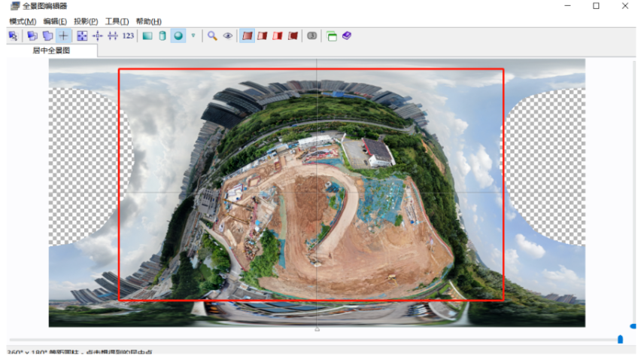Open the 工具(T) menu
The image size is (644, 357).
(x=117, y=21)
